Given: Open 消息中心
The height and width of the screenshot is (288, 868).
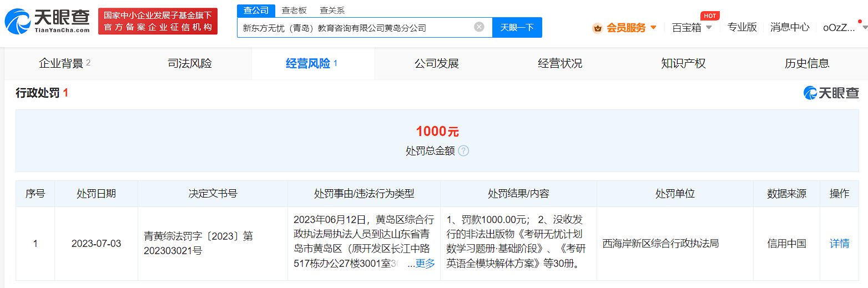Looking at the screenshot, I should tap(790, 27).
